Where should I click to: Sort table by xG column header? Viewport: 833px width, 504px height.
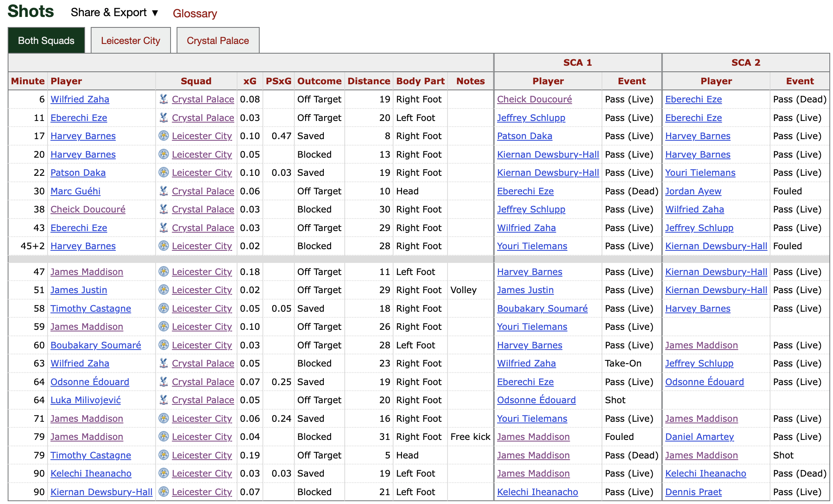point(250,81)
